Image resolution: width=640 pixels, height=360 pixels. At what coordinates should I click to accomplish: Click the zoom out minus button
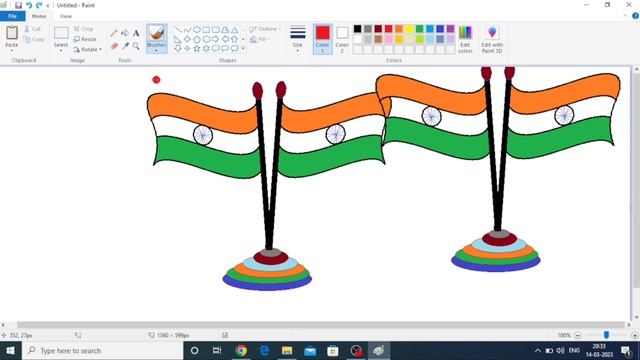click(578, 335)
